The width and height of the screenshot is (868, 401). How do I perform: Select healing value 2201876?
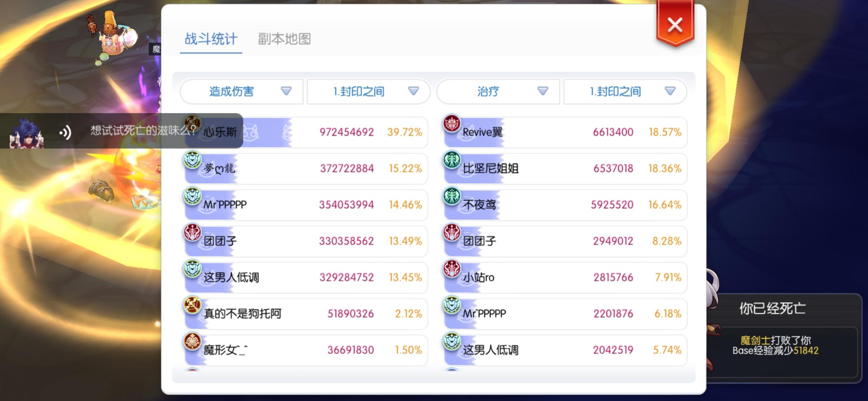(613, 314)
